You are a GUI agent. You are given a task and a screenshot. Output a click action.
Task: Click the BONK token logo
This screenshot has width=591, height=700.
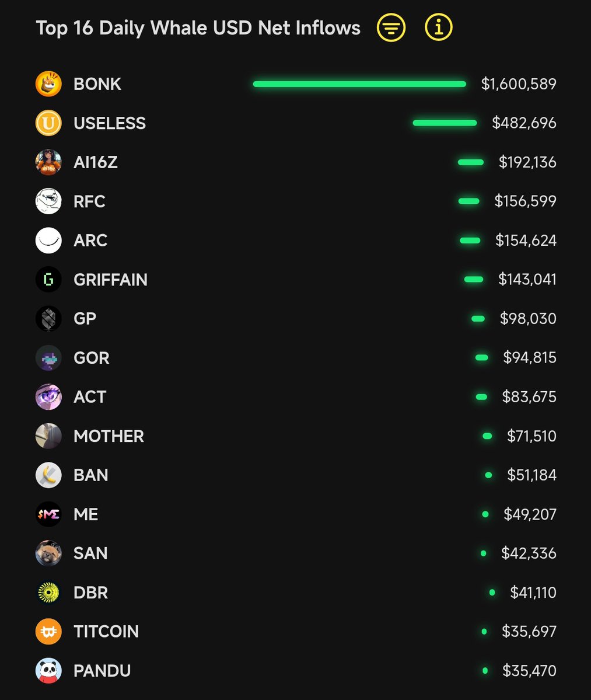coord(48,84)
